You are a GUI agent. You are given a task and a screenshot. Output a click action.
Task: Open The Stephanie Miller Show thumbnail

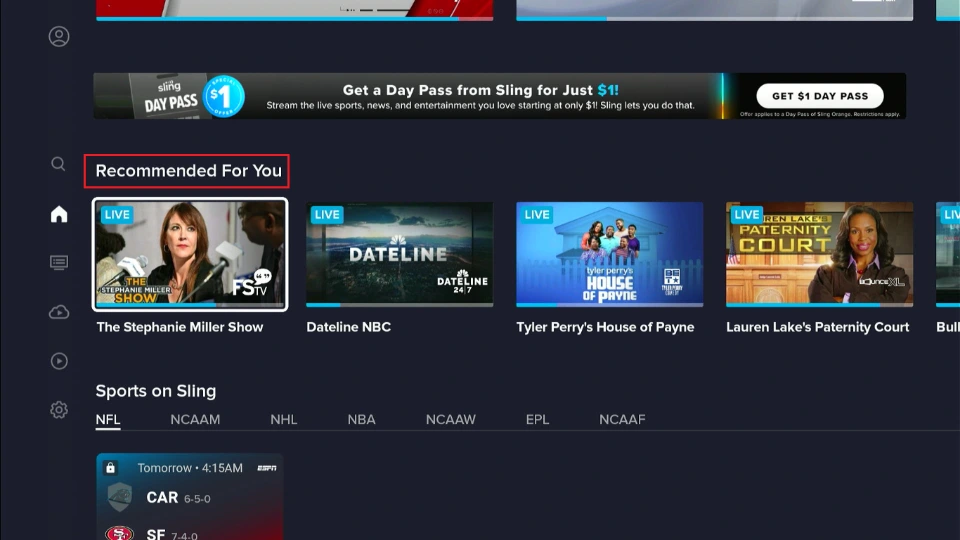(x=190, y=254)
